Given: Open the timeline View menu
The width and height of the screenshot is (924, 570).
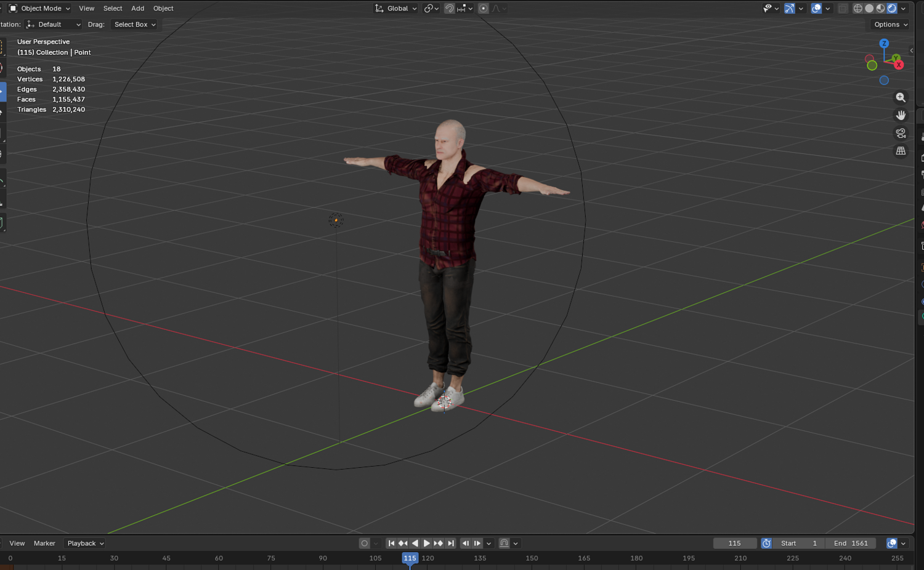Looking at the screenshot, I should coord(17,544).
